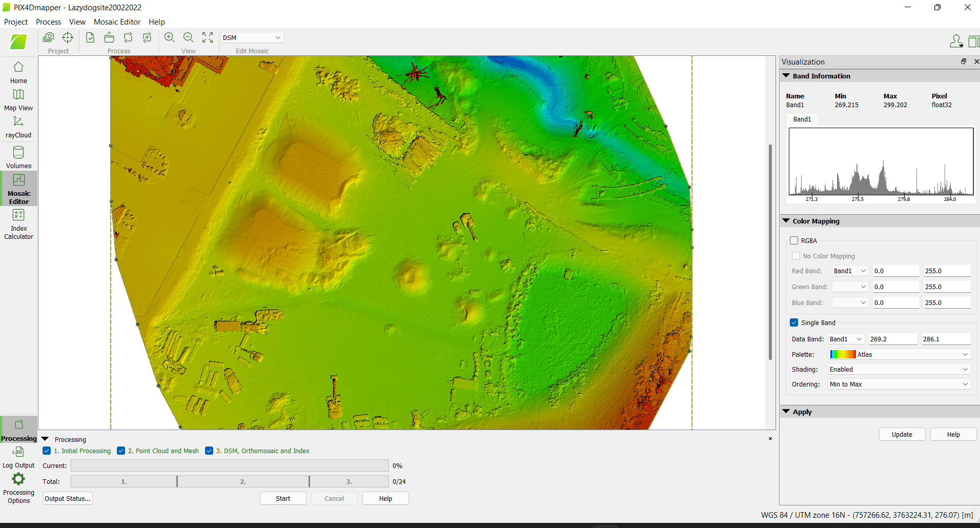Open the Volumes view
Image resolution: width=980 pixels, height=528 pixels.
[18, 157]
